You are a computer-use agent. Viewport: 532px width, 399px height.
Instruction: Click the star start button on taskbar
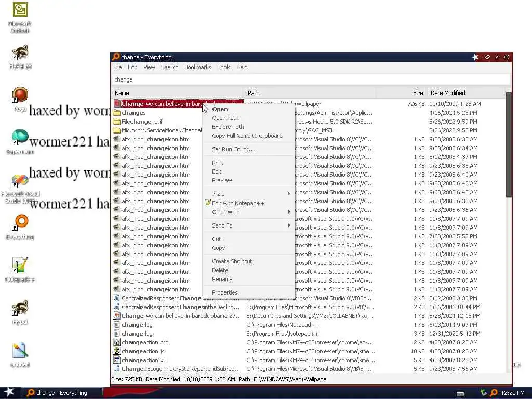(9, 392)
